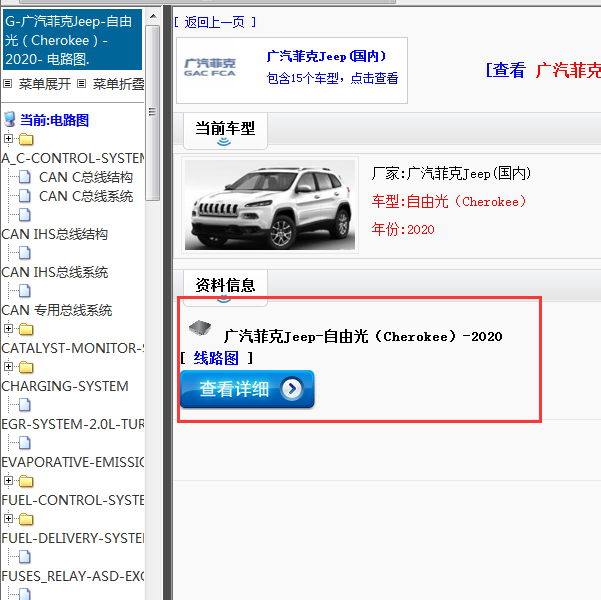Screen dimensions: 601x600
Task: Click the [查看 广汽菲克 link at right
Action: pos(543,70)
